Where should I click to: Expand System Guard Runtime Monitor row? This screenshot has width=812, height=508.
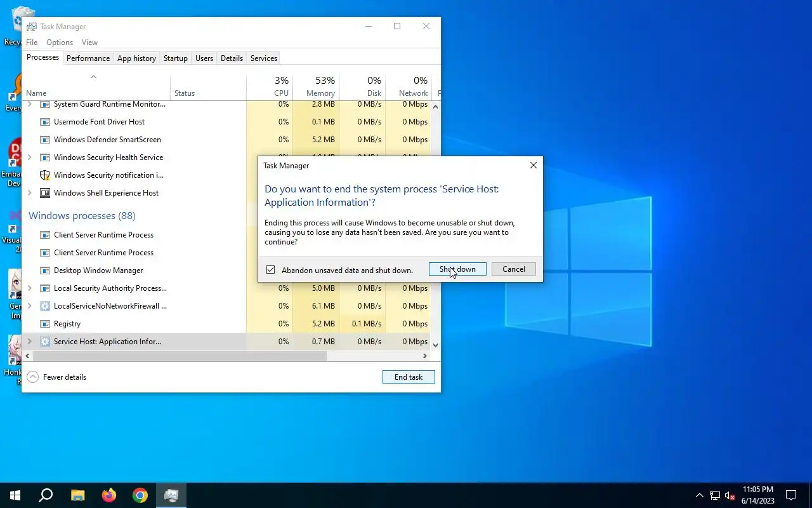click(29, 104)
